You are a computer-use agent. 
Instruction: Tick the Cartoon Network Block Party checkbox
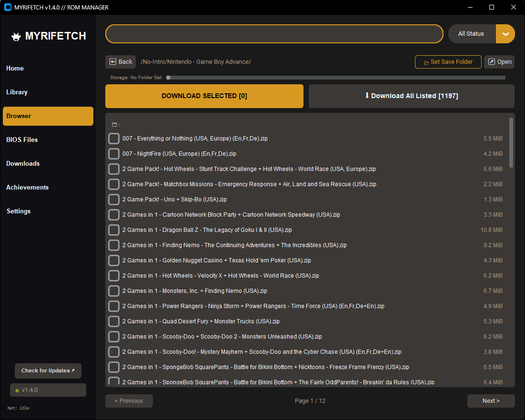(x=114, y=214)
